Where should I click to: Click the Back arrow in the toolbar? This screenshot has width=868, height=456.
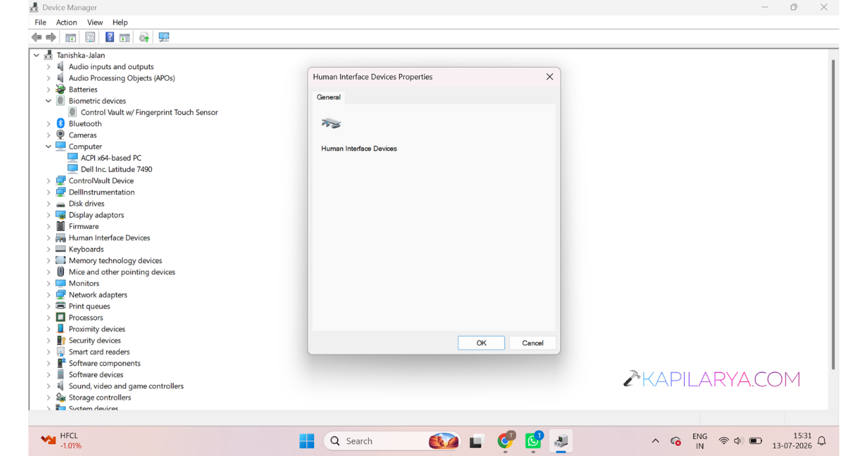[x=37, y=37]
